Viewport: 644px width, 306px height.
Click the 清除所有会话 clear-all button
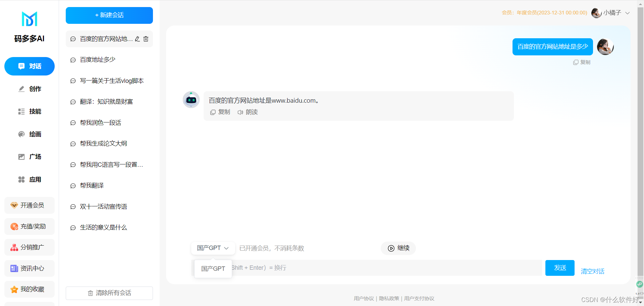(109, 293)
